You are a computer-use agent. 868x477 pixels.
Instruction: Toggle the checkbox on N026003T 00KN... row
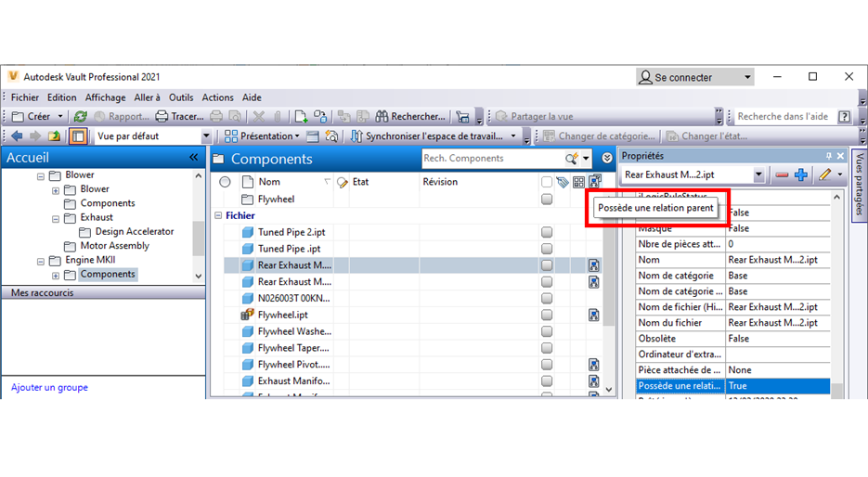(547, 298)
